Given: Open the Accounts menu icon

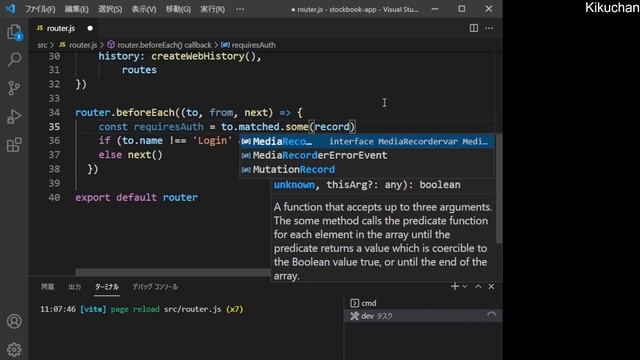Looking at the screenshot, I should point(14,321).
